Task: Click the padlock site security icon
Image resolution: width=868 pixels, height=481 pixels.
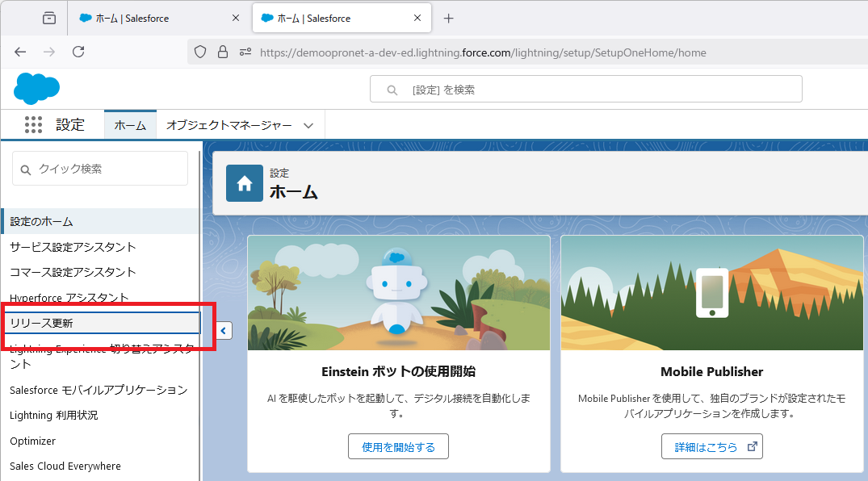Action: click(223, 52)
